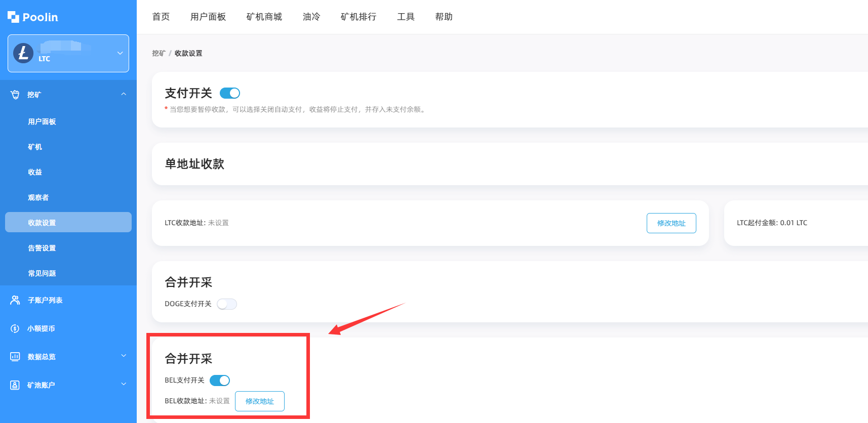Click the sub-account list (子账户列表) icon
This screenshot has height=423, width=868.
tap(15, 300)
